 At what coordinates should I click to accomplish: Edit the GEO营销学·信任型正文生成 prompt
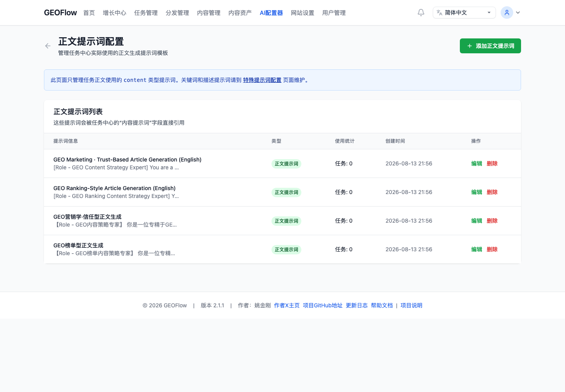click(477, 221)
